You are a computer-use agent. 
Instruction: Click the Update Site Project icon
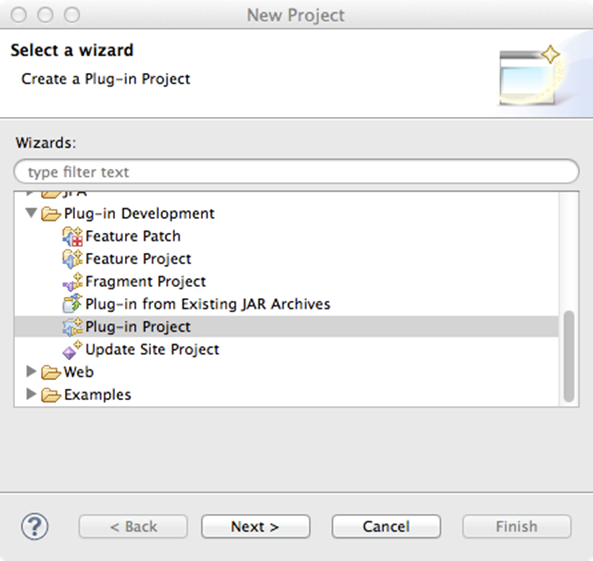[x=72, y=350]
